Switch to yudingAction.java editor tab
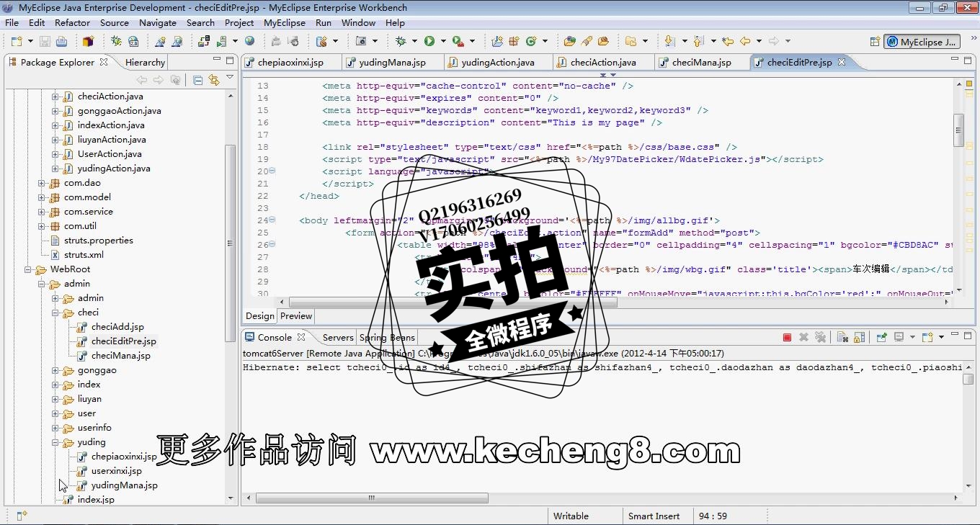Image resolution: width=980 pixels, height=525 pixels. [498, 63]
